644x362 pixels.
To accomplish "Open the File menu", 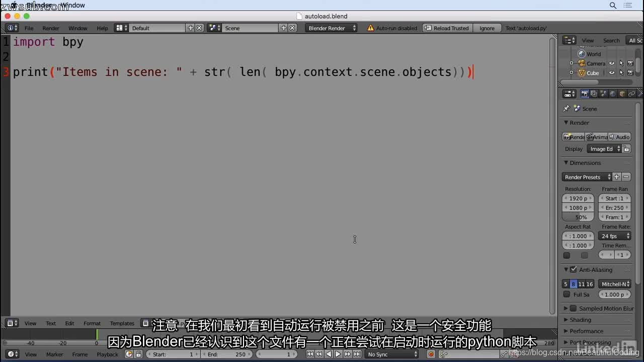I will coord(29,28).
